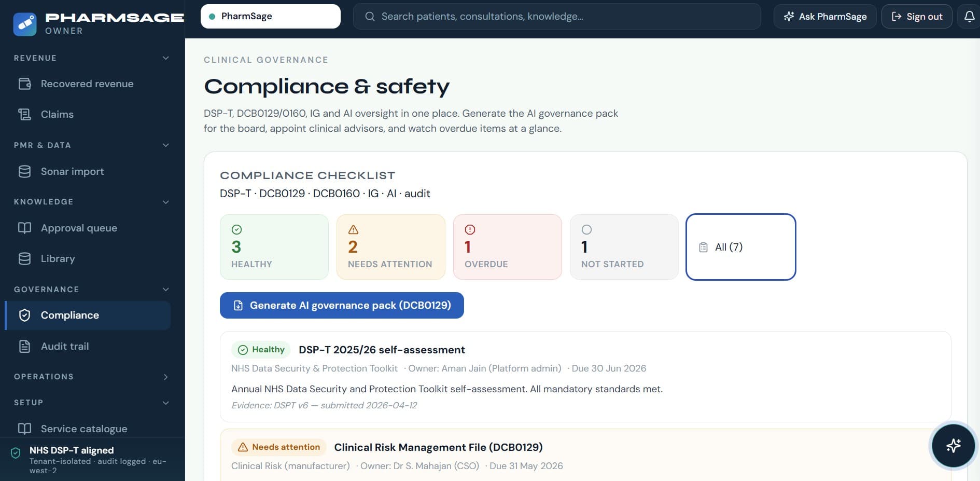Click 'Due 30 Jun 2026' text

coord(609,368)
